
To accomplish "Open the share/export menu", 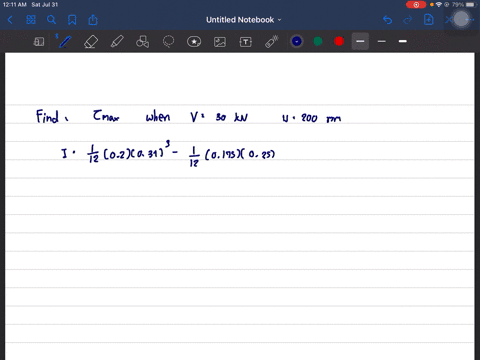I will (93, 20).
